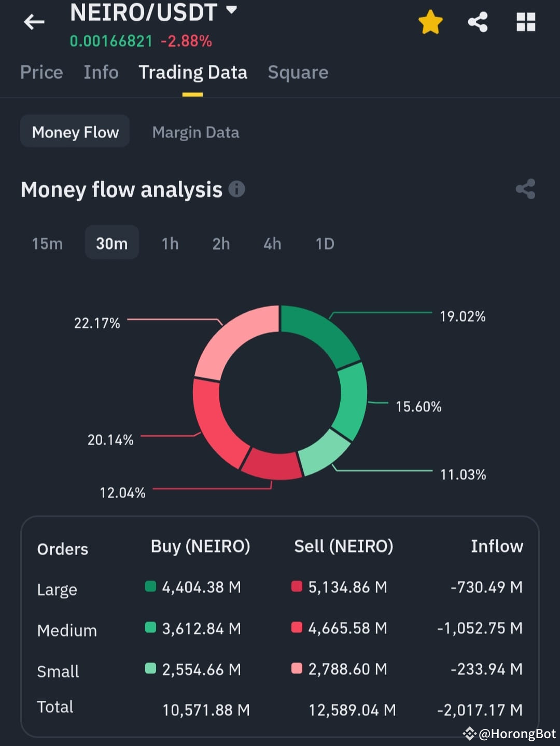Open the grid menu icon
Image resolution: width=560 pixels, height=746 pixels.
(x=526, y=22)
